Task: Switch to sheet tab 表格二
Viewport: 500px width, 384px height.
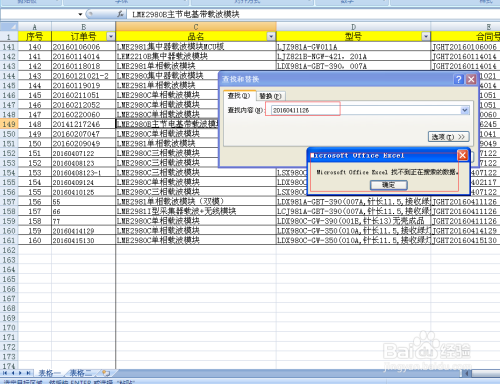Action: 81,373
